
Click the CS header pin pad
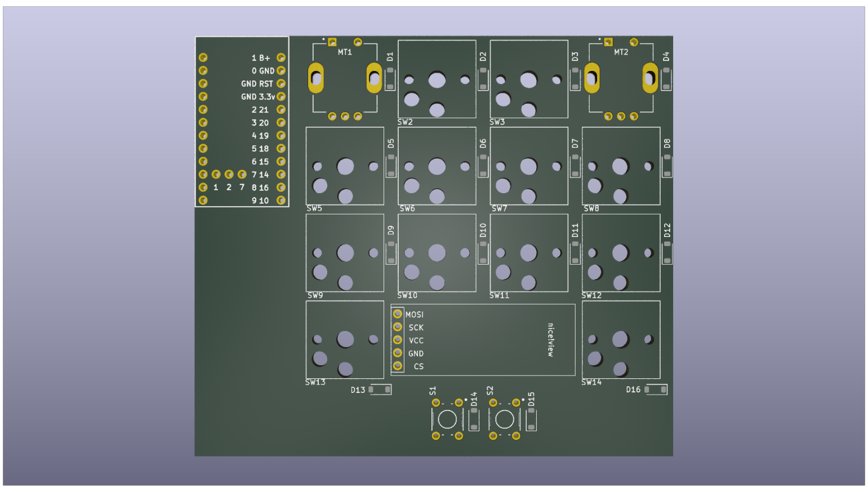pyautogui.click(x=398, y=366)
